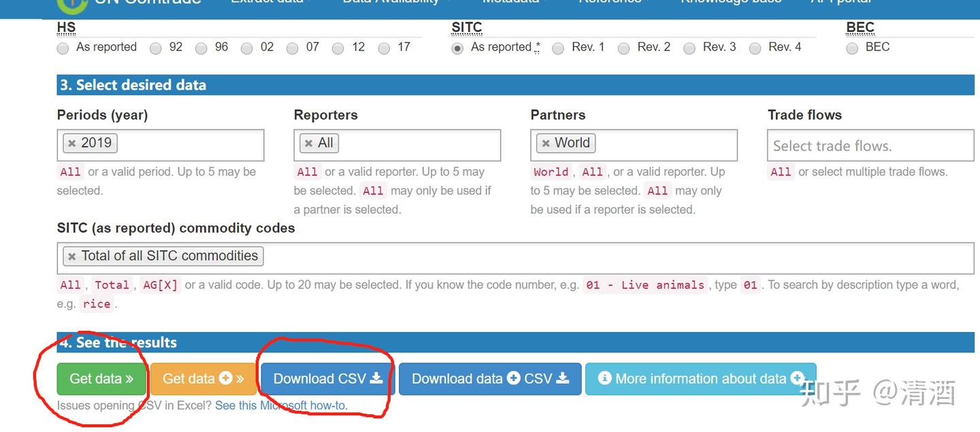Screen dimensions: 980x432
Task: Click the Trade flows selection field
Action: (x=870, y=145)
